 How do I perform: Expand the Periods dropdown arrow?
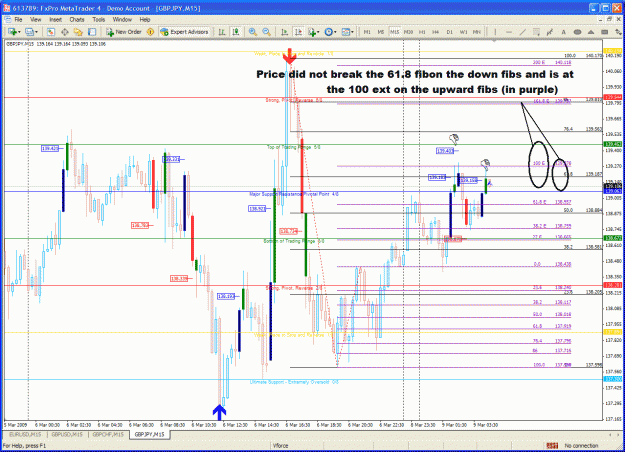[x=335, y=32]
